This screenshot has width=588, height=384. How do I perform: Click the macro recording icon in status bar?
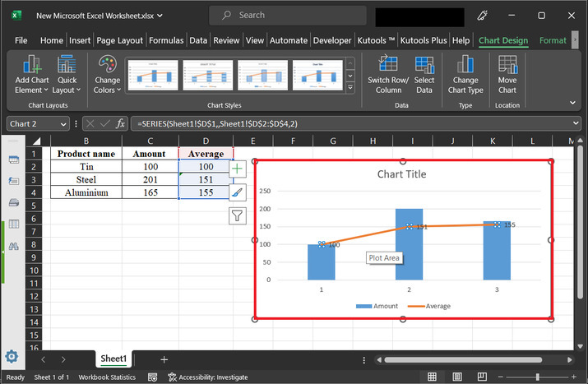pos(152,377)
